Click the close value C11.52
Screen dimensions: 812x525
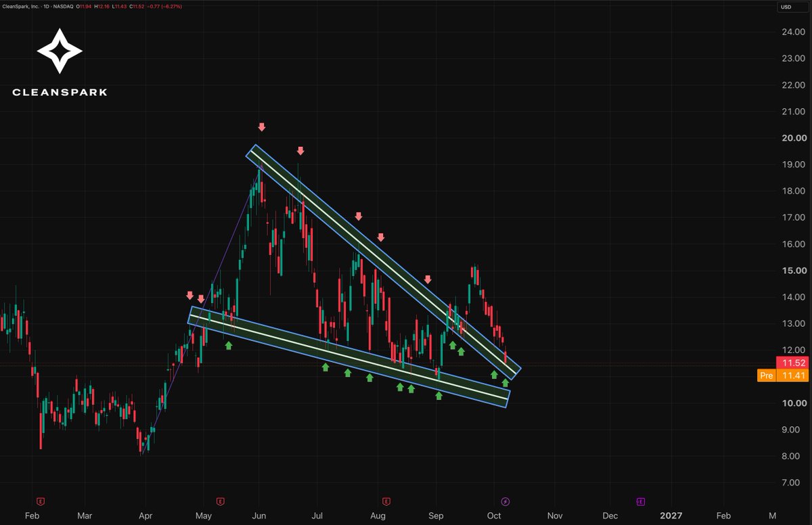(x=137, y=7)
